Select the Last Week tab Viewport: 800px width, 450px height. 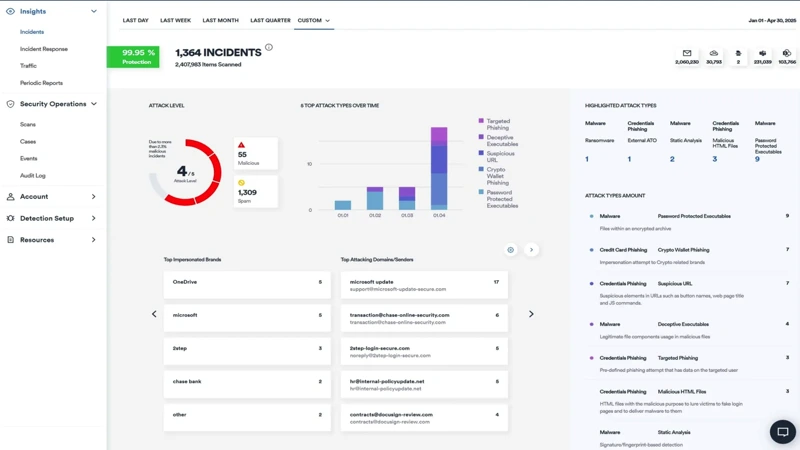pos(175,20)
